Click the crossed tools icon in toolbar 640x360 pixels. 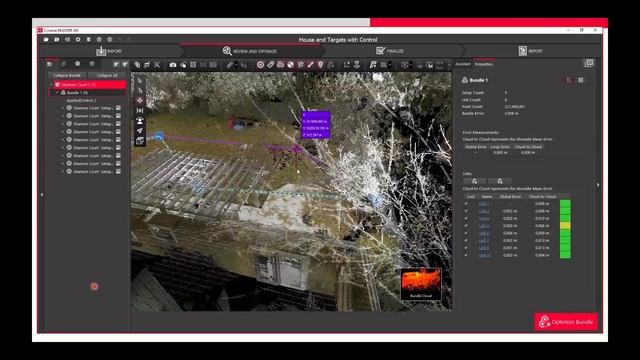click(x=157, y=64)
